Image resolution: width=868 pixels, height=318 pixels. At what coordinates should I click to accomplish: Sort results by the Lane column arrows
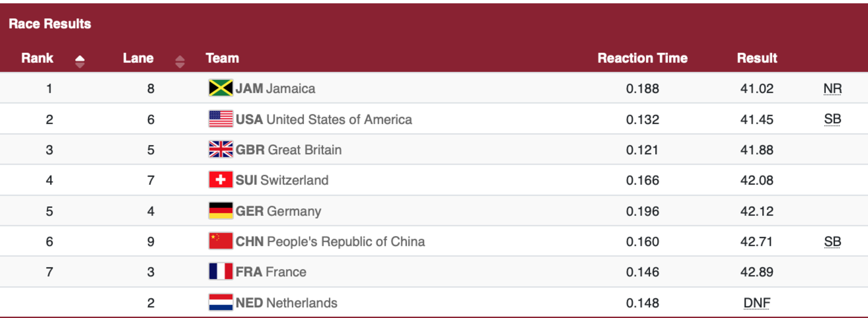180,61
